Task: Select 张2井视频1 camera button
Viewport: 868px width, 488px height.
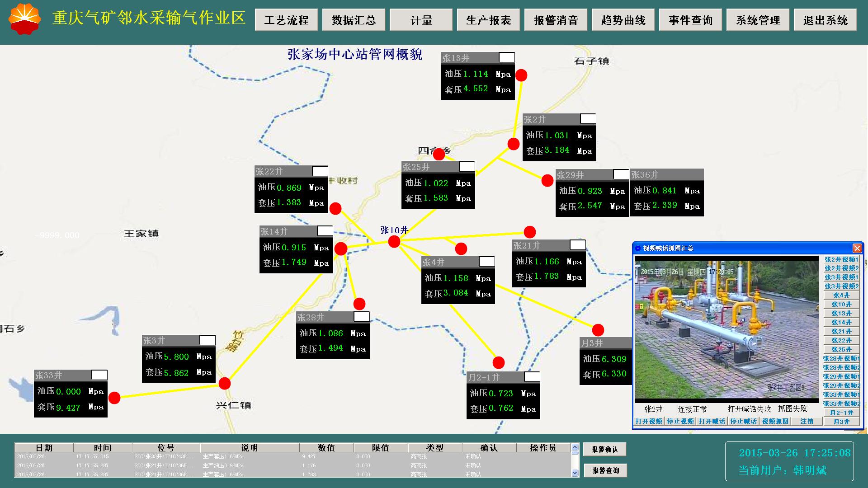Action: click(x=841, y=259)
